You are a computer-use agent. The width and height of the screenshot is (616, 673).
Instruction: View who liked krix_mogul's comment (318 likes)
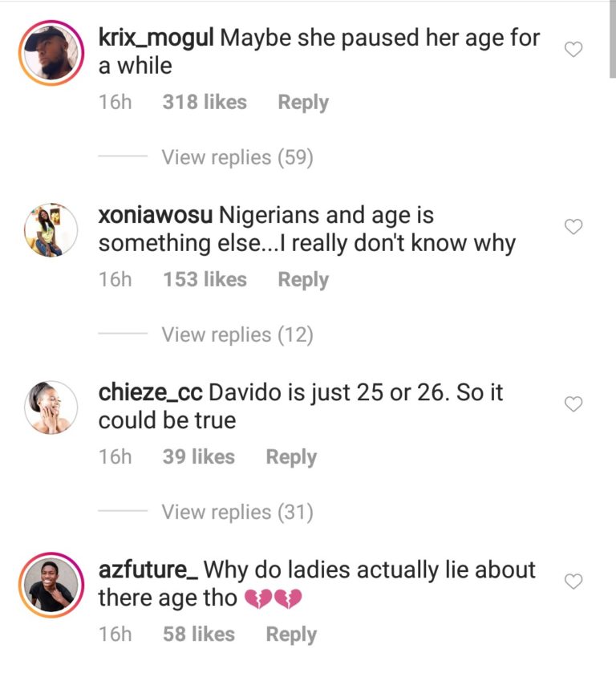point(205,103)
